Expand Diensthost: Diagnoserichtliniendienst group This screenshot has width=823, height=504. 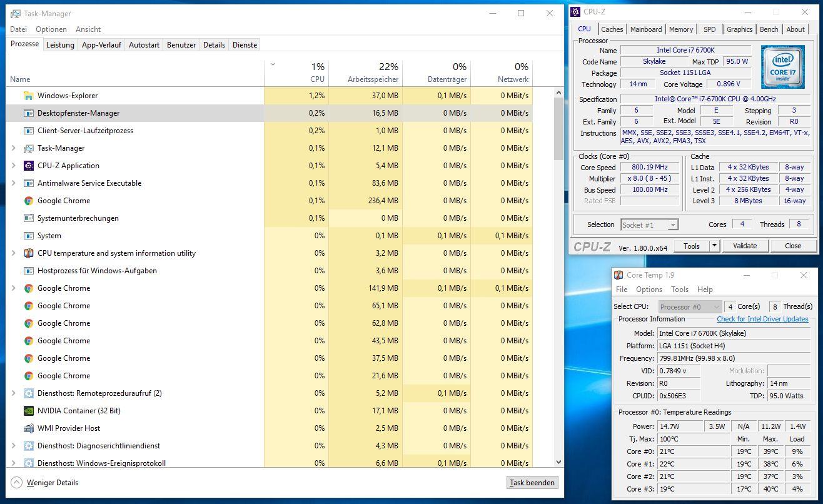pyautogui.click(x=14, y=446)
